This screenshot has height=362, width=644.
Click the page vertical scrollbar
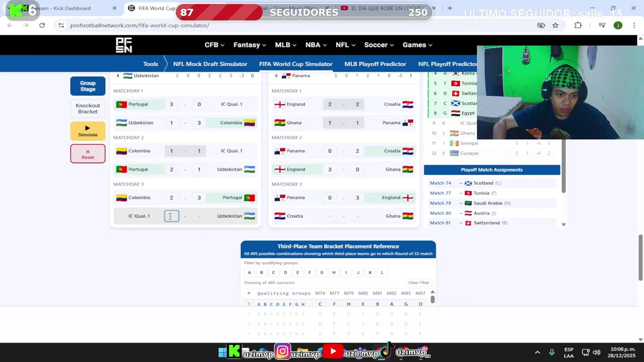pos(640,257)
